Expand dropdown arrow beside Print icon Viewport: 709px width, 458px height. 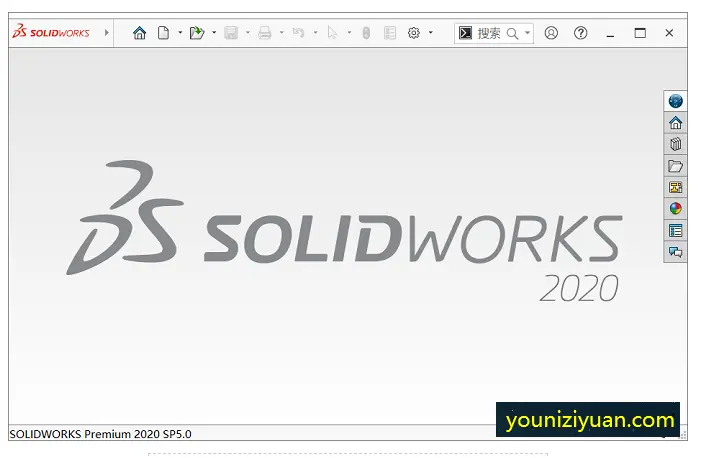(282, 33)
